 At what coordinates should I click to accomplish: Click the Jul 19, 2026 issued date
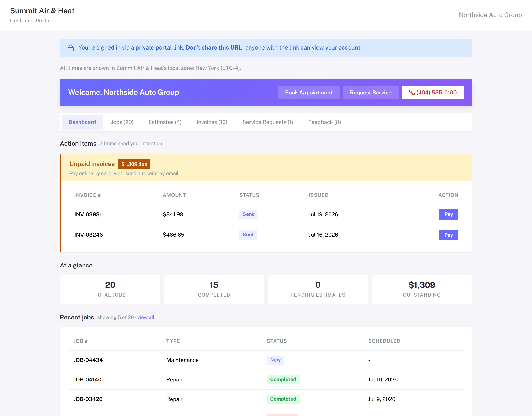click(x=323, y=214)
